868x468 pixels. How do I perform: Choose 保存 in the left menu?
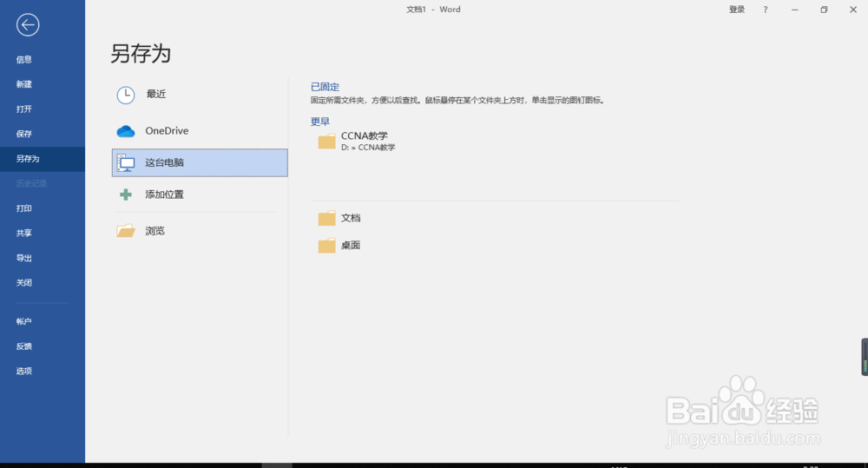pyautogui.click(x=23, y=134)
